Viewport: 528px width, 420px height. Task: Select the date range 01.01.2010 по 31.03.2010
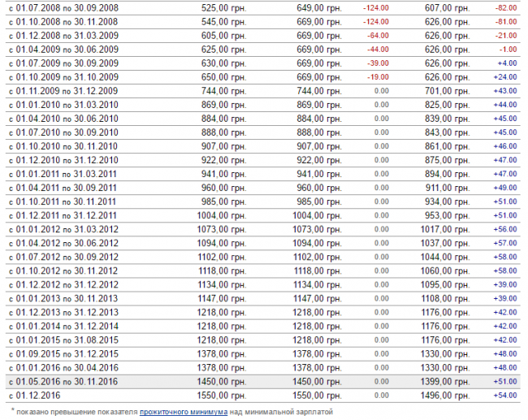point(75,105)
